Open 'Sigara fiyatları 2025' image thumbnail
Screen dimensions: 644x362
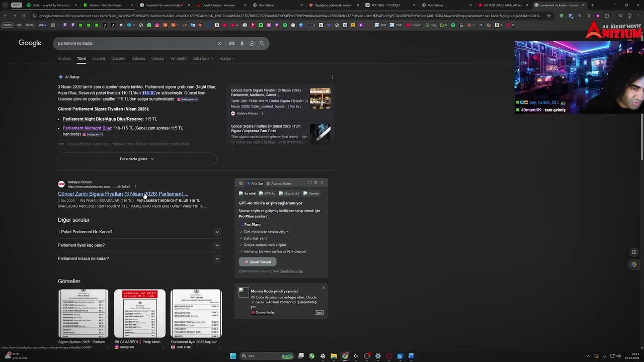(83, 314)
